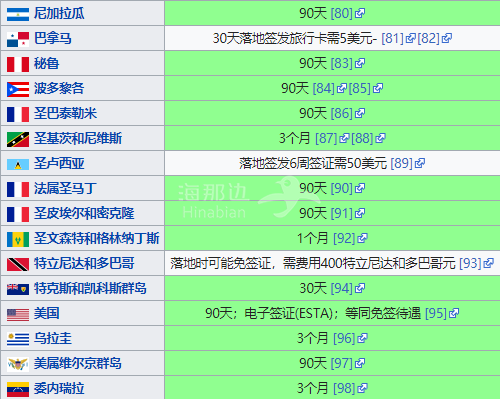This screenshot has height=399, width=500.
Task: Open the 特克斯和凯科斯群岛 link
Action: [x=90, y=288]
